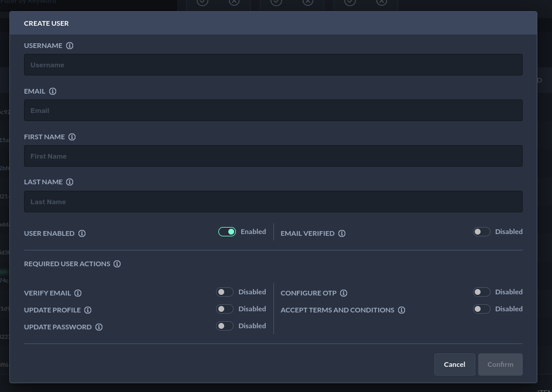Click the Email Verified info icon
The image size is (552, 392).
coord(342,233)
